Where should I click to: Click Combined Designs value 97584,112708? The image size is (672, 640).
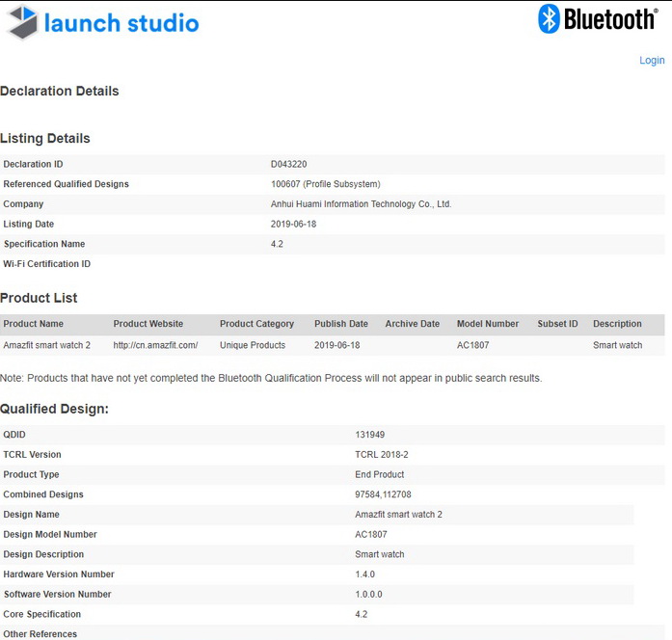pos(383,494)
